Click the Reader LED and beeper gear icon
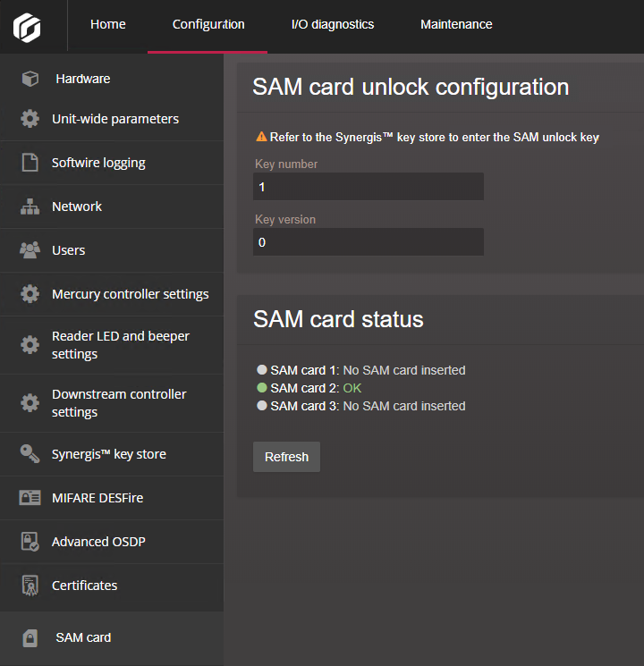 click(x=30, y=344)
